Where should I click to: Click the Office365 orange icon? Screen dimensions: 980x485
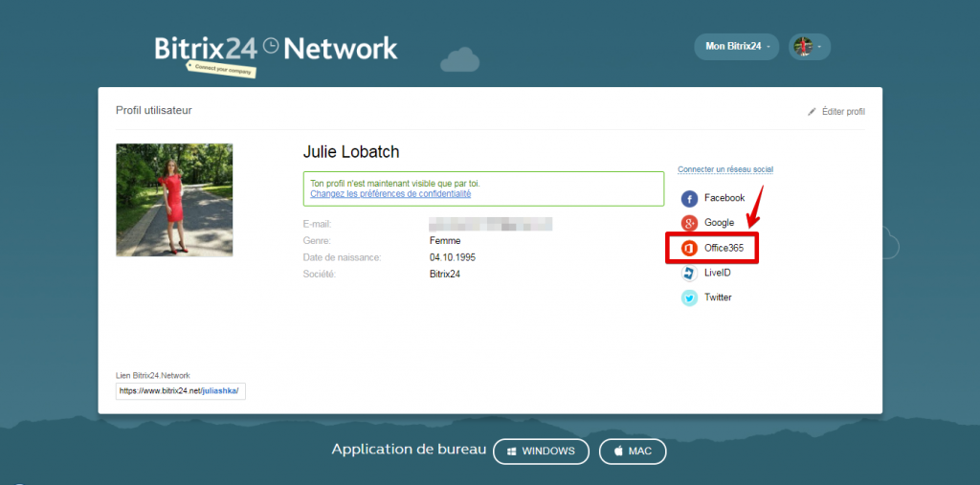(689, 248)
